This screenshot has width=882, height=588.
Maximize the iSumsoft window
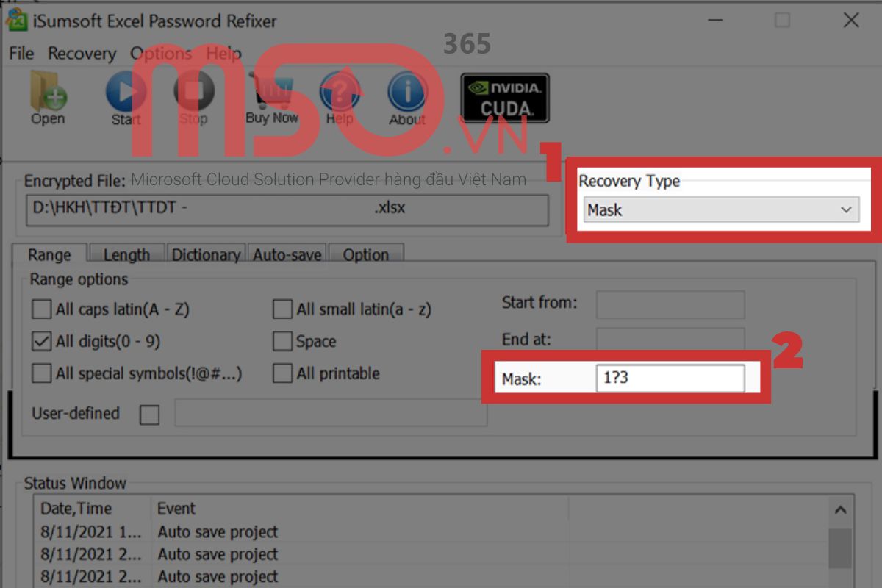[x=782, y=21]
